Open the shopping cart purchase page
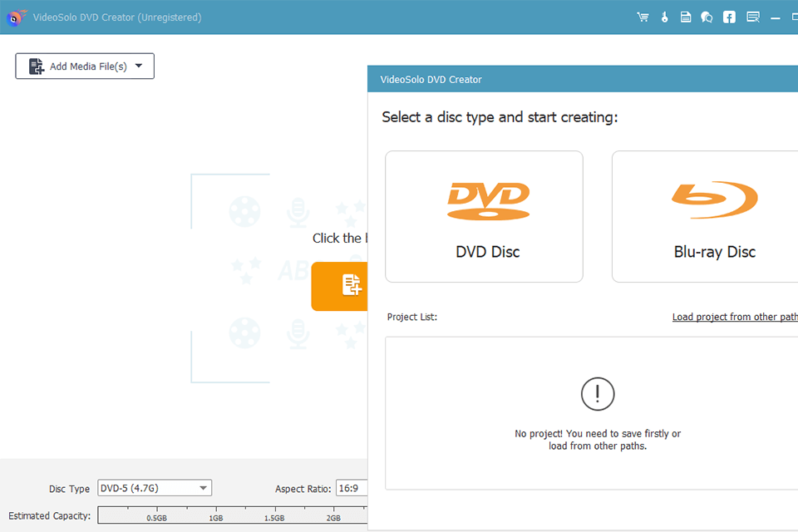This screenshot has width=798, height=532. tap(643, 17)
